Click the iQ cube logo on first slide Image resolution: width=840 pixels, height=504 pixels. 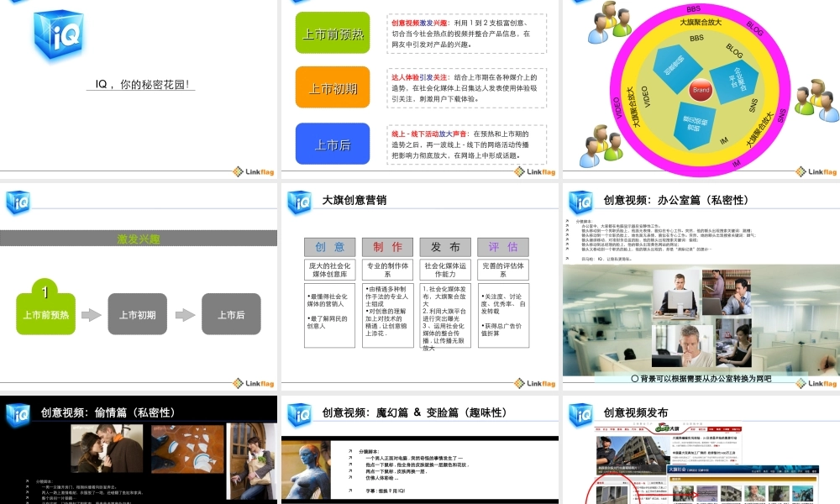(57, 35)
